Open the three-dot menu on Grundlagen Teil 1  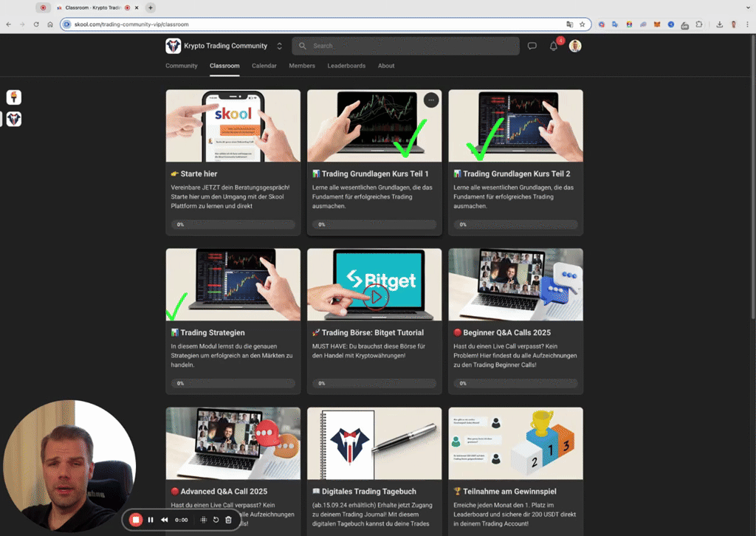point(431,100)
